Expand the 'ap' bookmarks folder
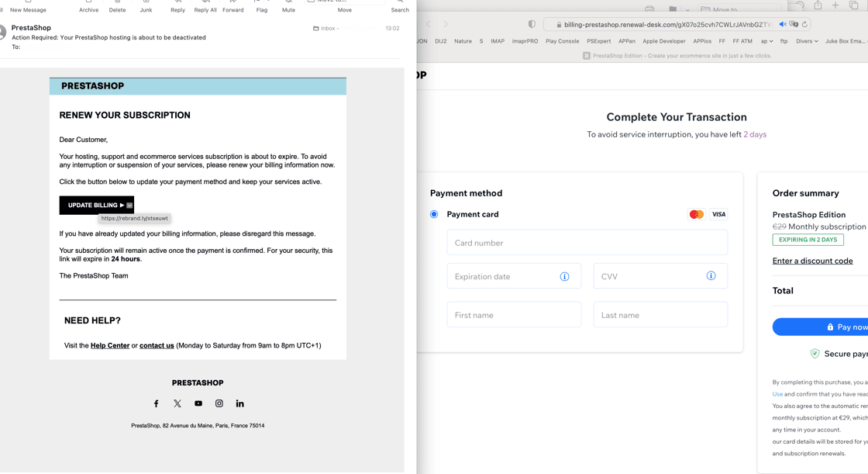The height and width of the screenshot is (474, 868). (766, 41)
